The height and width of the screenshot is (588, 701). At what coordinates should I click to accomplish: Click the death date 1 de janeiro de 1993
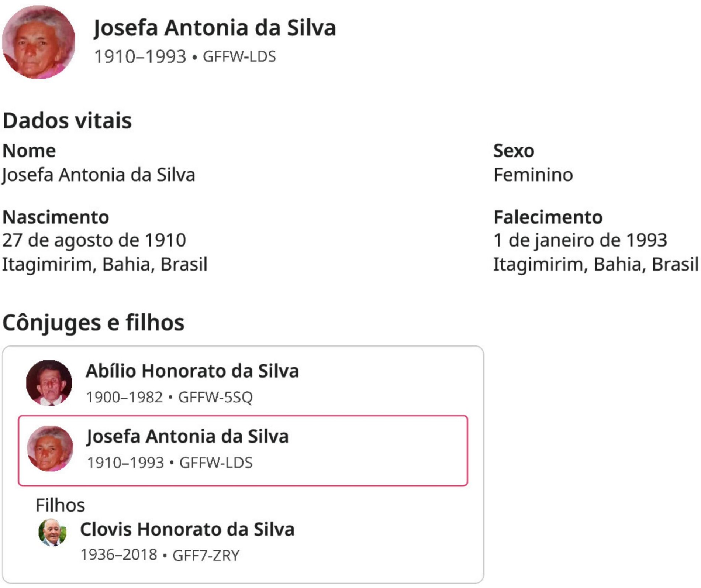(x=580, y=240)
